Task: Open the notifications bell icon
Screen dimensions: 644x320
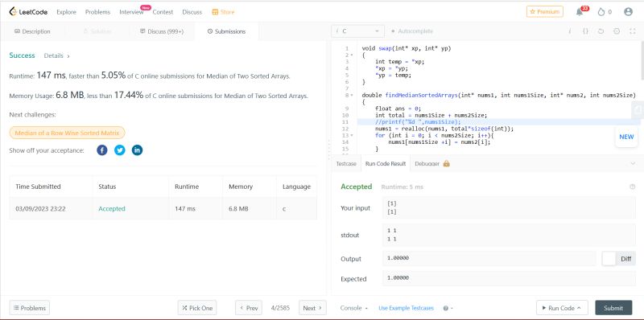Action: (580, 12)
